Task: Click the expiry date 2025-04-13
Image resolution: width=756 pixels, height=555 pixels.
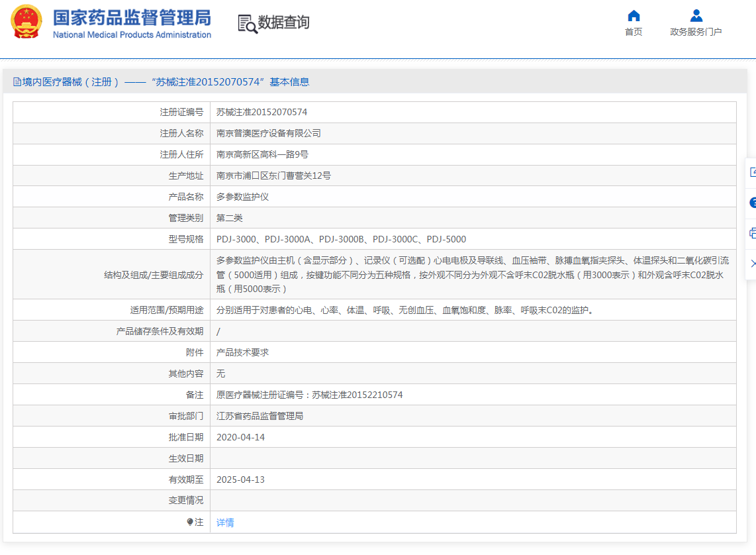Action: (240, 479)
